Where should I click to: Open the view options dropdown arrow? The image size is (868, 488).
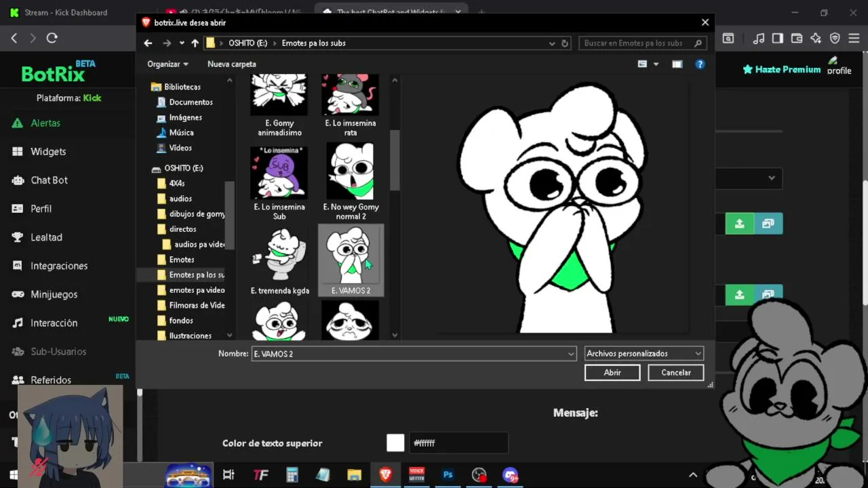656,64
